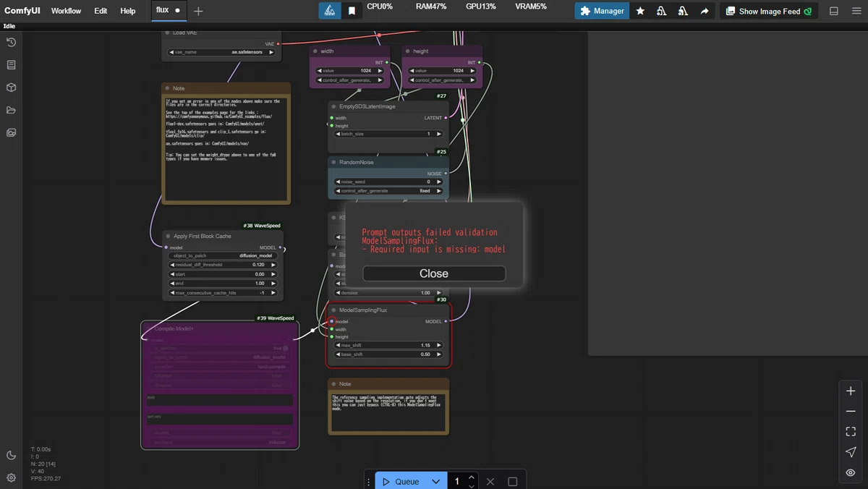This screenshot has height=489, width=868.
Task: Open RandomNoise control_after_generate fixed selector
Action: 388,190
